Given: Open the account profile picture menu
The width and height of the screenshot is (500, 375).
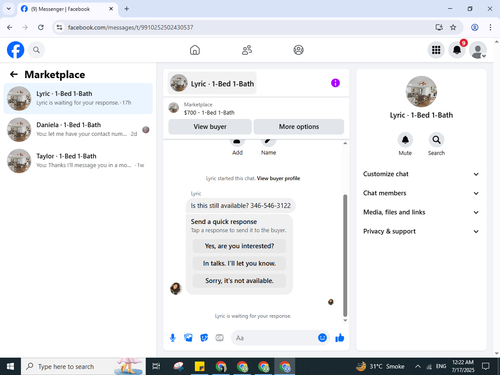Looking at the screenshot, I should click(x=478, y=50).
